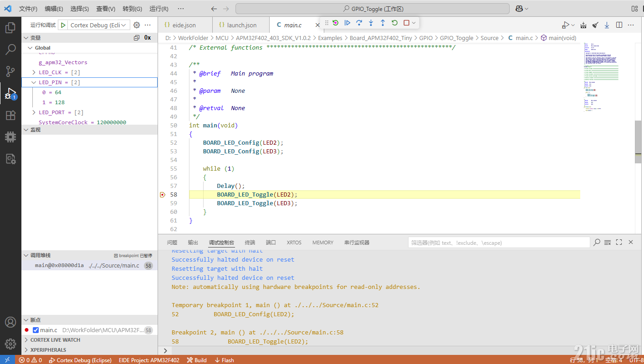The height and width of the screenshot is (364, 644).
Task: Click the Step Over debug button
Action: click(x=359, y=23)
